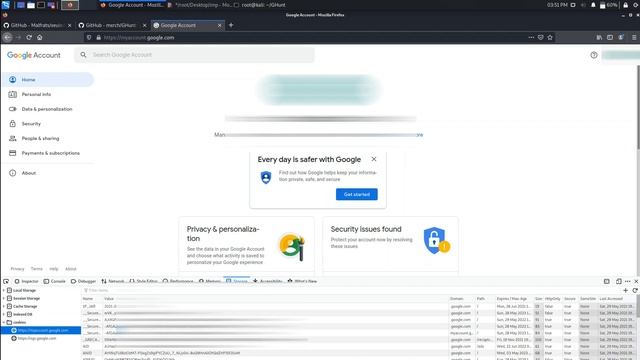
Task: Close the Google Account browser tab
Action: pyautogui.click(x=220, y=25)
